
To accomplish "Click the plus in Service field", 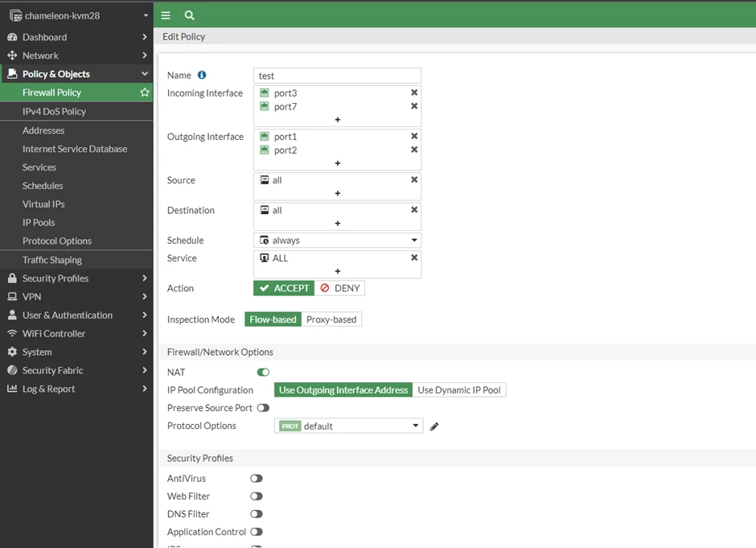I will click(x=338, y=271).
